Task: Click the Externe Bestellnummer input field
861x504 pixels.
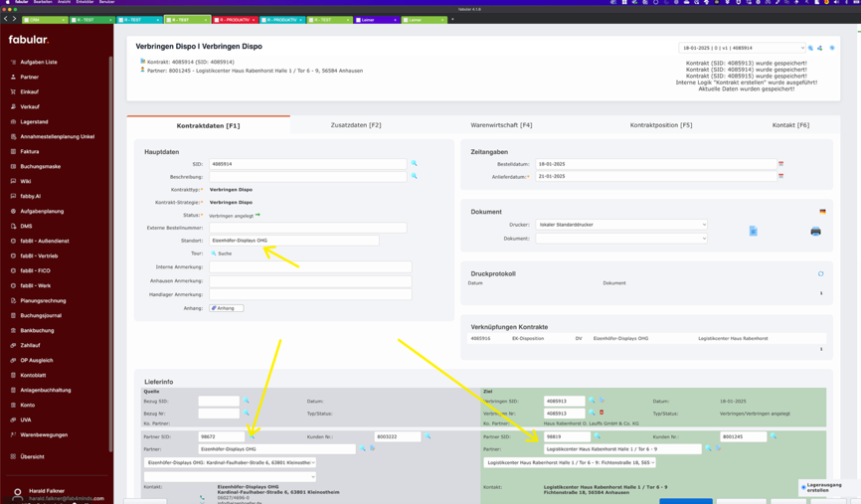Action: (x=307, y=228)
